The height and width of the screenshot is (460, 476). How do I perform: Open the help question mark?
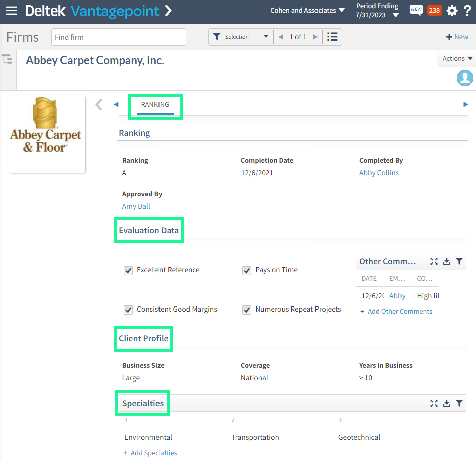click(467, 11)
